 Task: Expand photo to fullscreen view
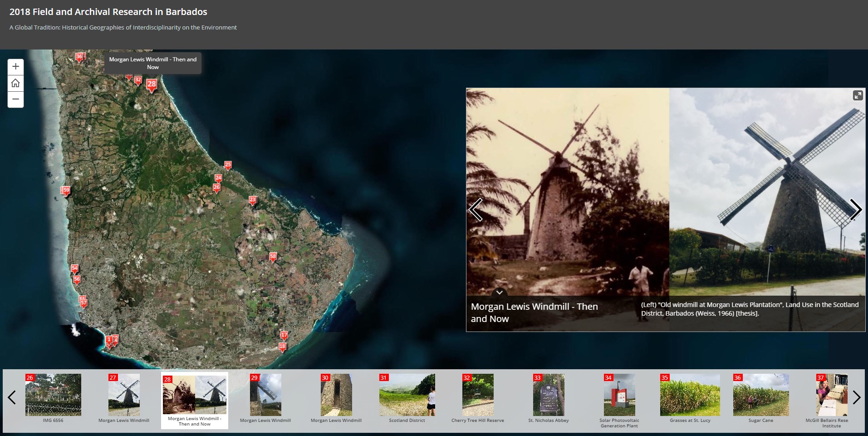[857, 95]
